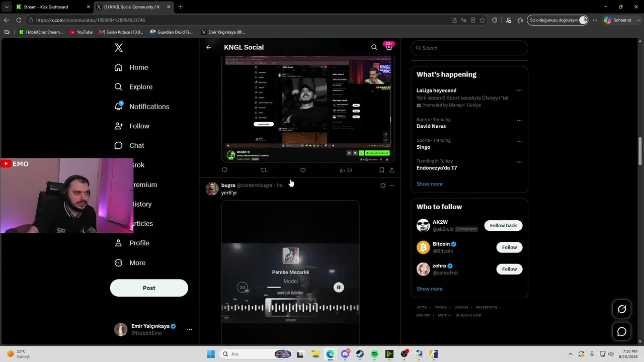Expand the More menu in the sidebar
The width and height of the screenshot is (644, 362).
[x=130, y=263]
